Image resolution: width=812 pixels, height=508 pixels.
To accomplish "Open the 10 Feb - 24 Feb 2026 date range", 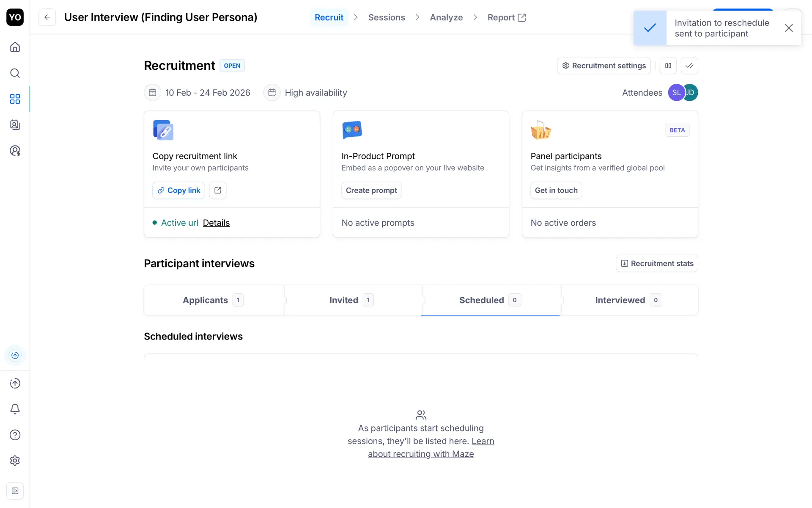I will [207, 93].
